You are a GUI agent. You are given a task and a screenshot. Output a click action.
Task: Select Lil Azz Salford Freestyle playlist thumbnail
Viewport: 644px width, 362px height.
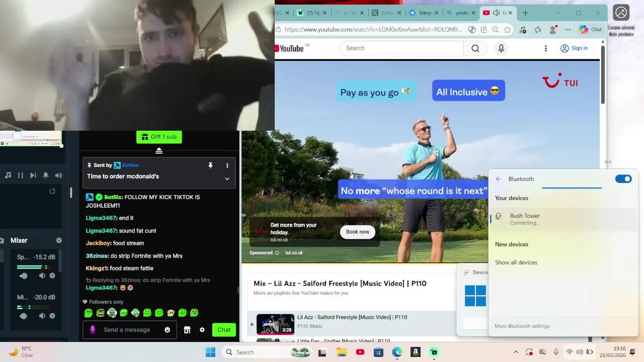(x=276, y=324)
